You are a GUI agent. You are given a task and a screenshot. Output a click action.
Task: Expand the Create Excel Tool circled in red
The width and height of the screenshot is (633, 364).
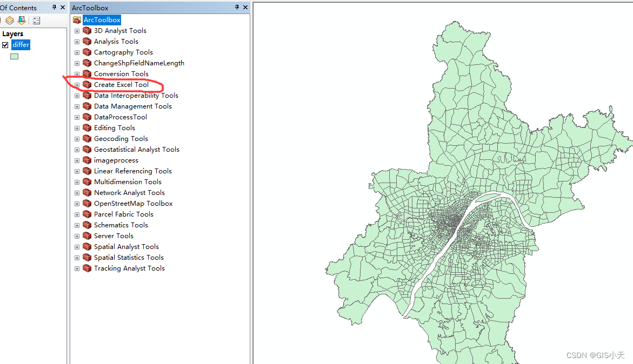[x=77, y=84]
